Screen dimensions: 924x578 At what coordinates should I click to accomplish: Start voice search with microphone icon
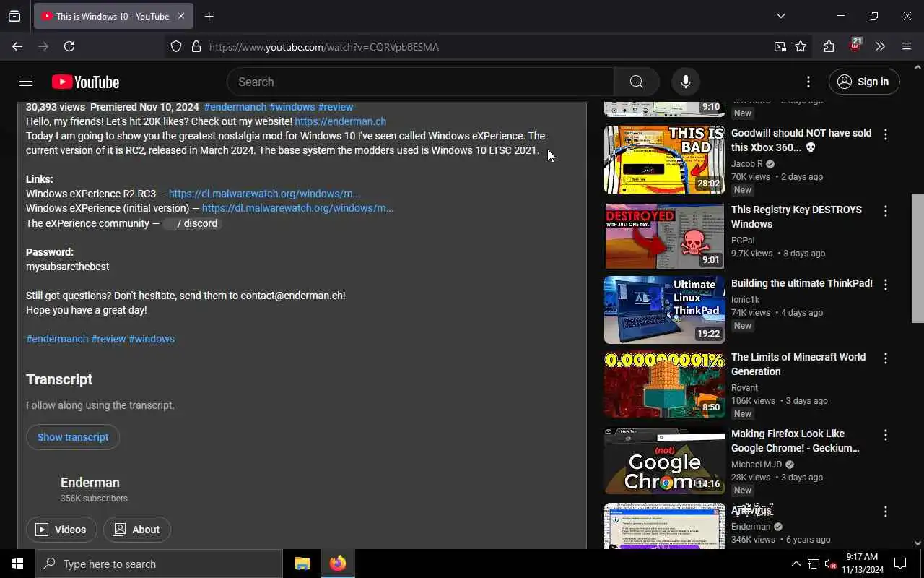click(x=686, y=82)
